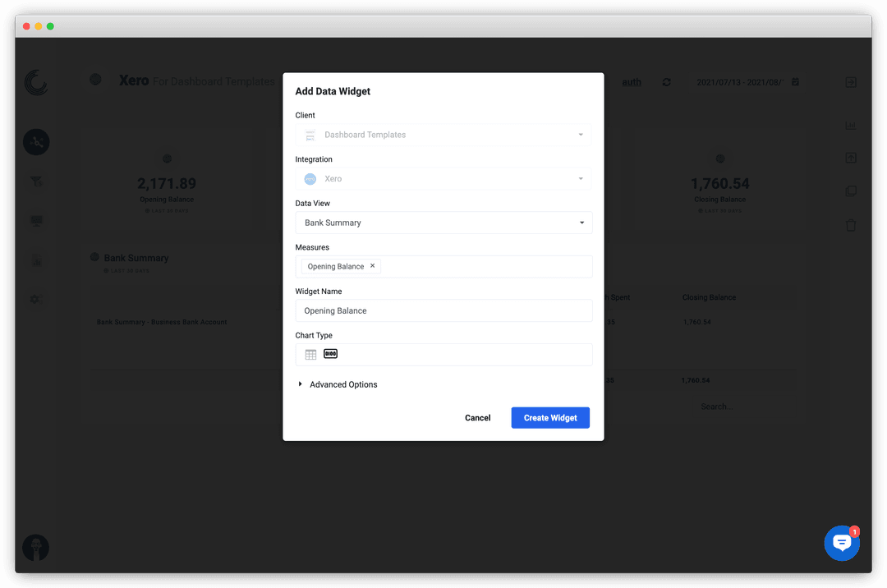Click the Xero logo inside Integration field
Viewport: 887px width, 588px height.
310,179
